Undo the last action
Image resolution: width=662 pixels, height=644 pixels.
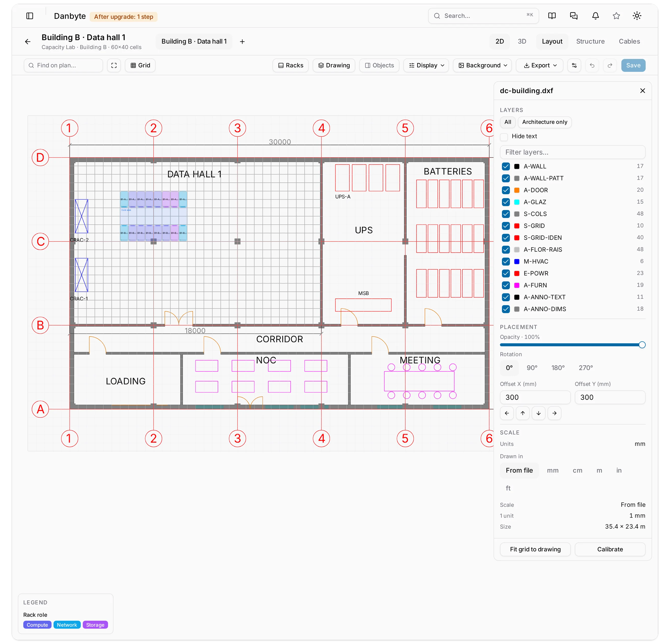tap(592, 65)
